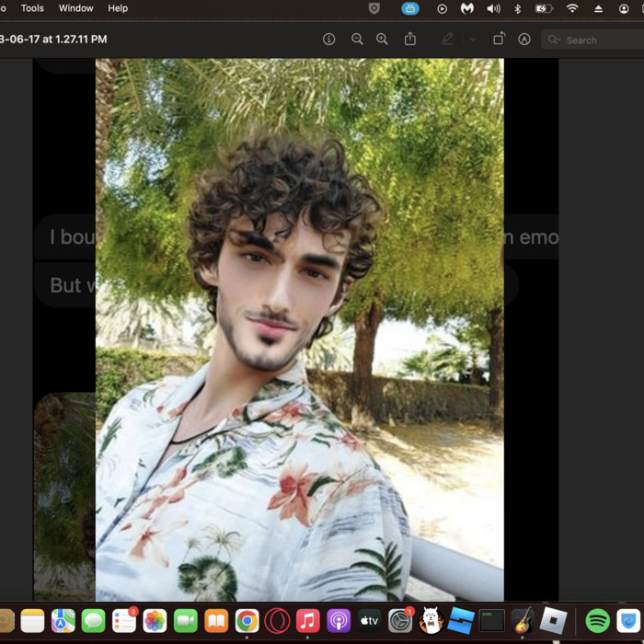Image resolution: width=644 pixels, height=644 pixels.
Task: Click the Wi-Fi icon in the menu bar
Action: pos(572,8)
